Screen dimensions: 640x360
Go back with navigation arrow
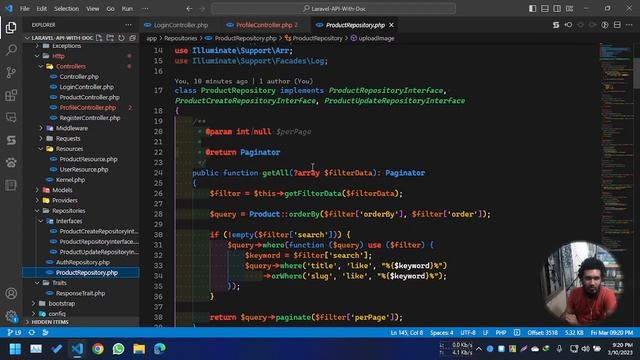(x=189, y=9)
